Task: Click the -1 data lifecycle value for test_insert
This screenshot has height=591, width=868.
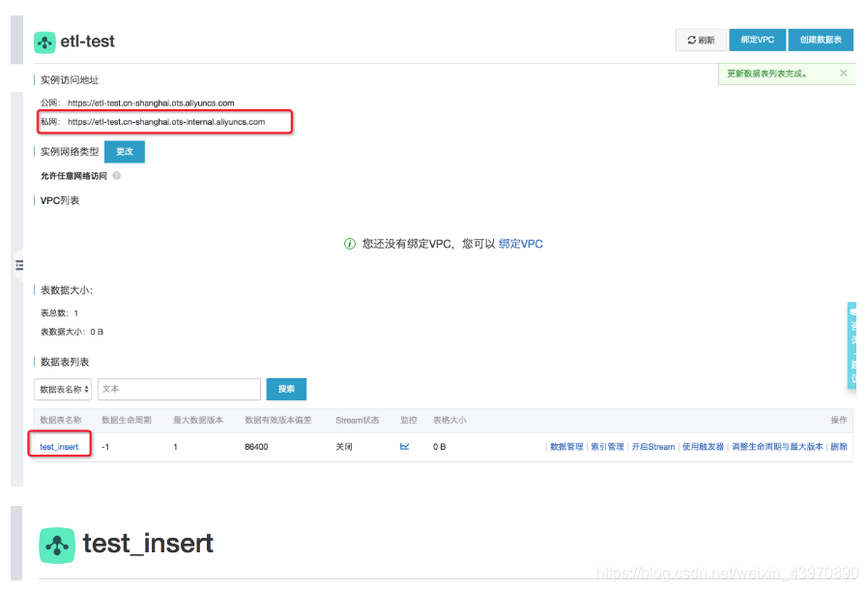Action: pos(105,447)
